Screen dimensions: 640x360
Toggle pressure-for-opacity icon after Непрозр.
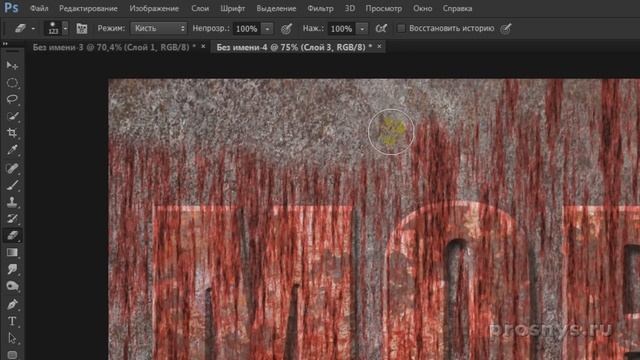pyautogui.click(x=287, y=29)
